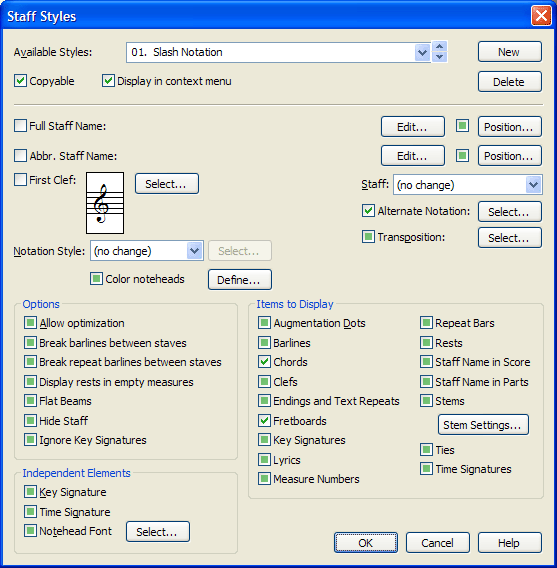Viewport: 557px width, 568px height.
Task: Disable the Copyable checkbox
Action: point(20,81)
